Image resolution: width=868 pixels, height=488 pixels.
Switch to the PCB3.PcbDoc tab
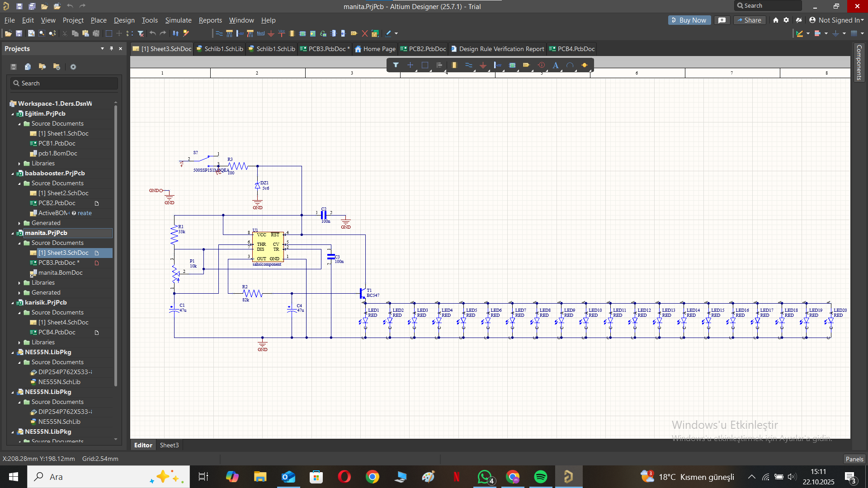click(325, 49)
